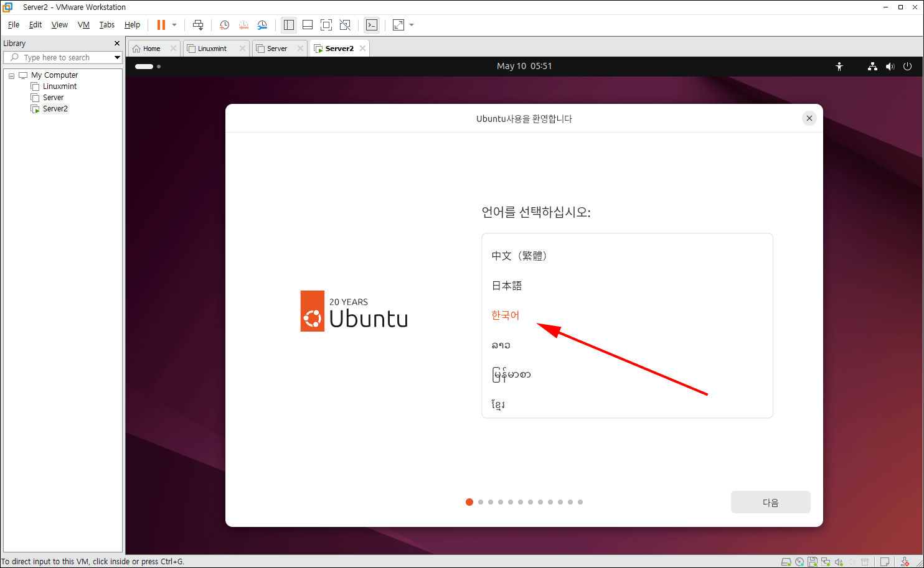Click the floppy drive status icon

point(813,562)
